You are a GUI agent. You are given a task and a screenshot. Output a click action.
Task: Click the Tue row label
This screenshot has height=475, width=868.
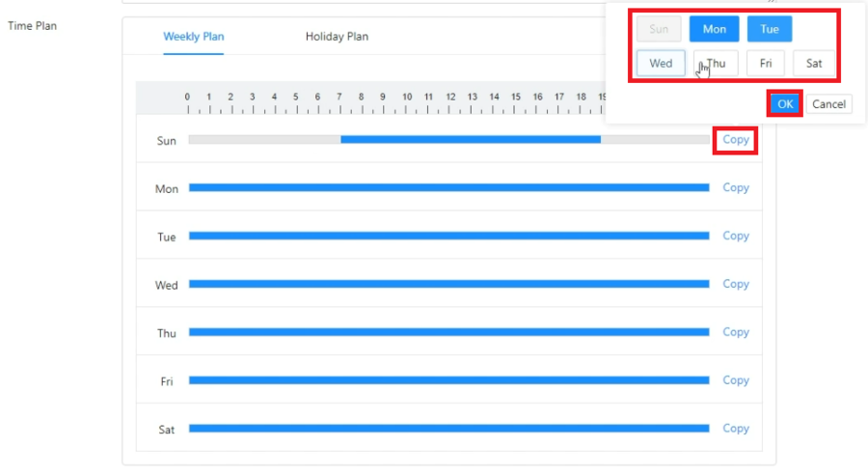pyautogui.click(x=166, y=237)
